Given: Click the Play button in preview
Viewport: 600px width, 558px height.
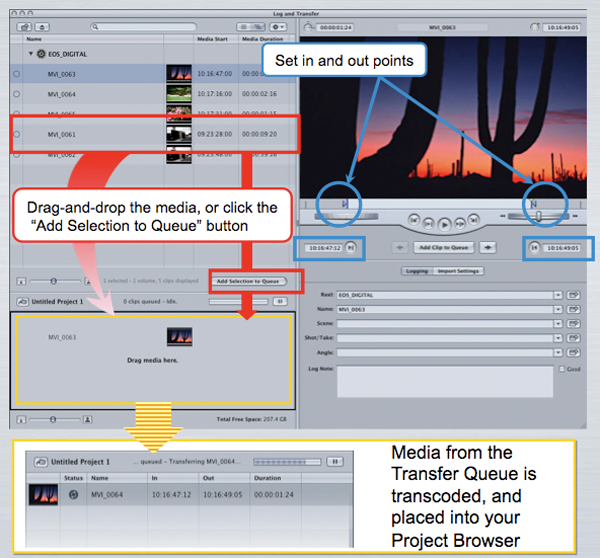Looking at the screenshot, I should click(x=444, y=225).
